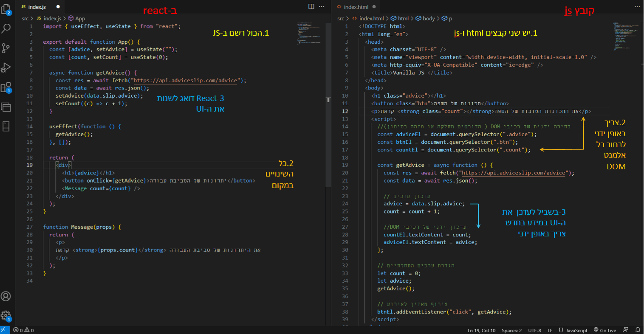Open the src breadcrumb dropdown on the left editor
644x334 pixels.
coord(24,18)
